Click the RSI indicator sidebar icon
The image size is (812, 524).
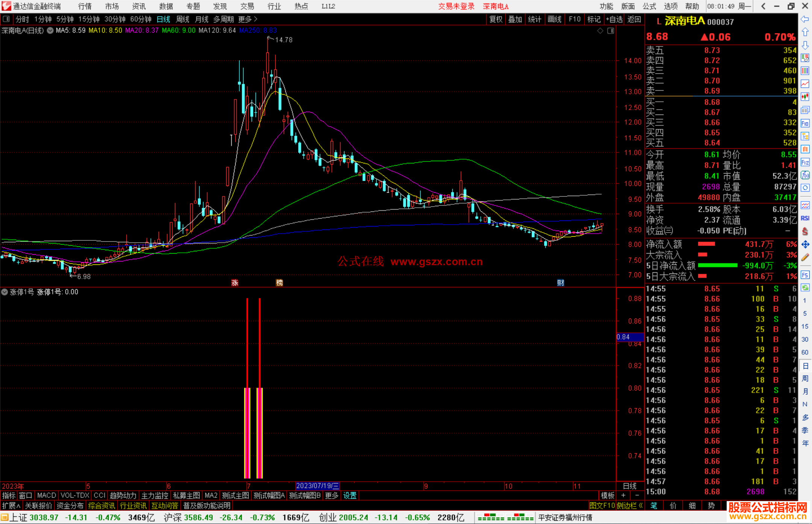[x=805, y=218]
